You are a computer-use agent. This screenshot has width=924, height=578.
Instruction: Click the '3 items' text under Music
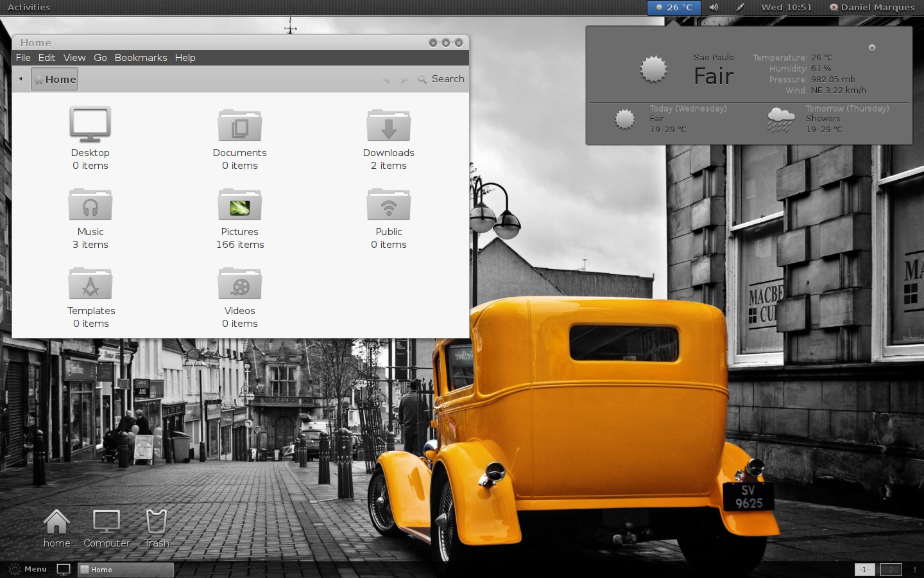tap(90, 245)
